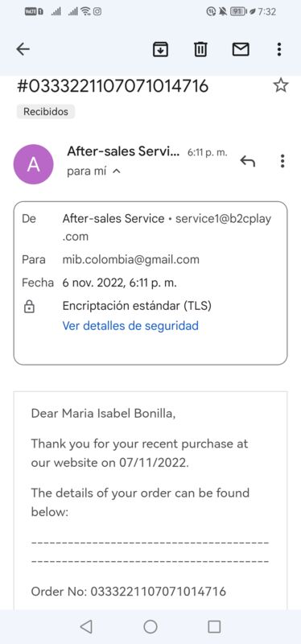Tap Android home circle button
Viewport: 301px width, 644px height.
(x=150, y=626)
